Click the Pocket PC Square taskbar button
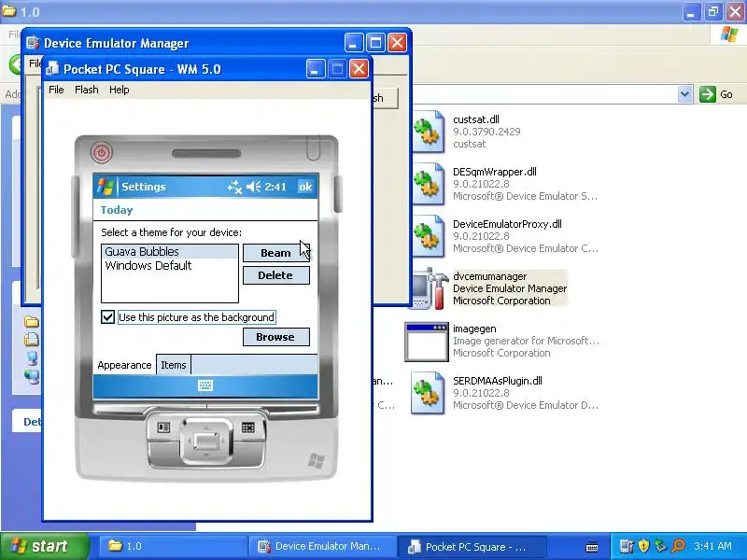The width and height of the screenshot is (747, 560). pos(472,546)
